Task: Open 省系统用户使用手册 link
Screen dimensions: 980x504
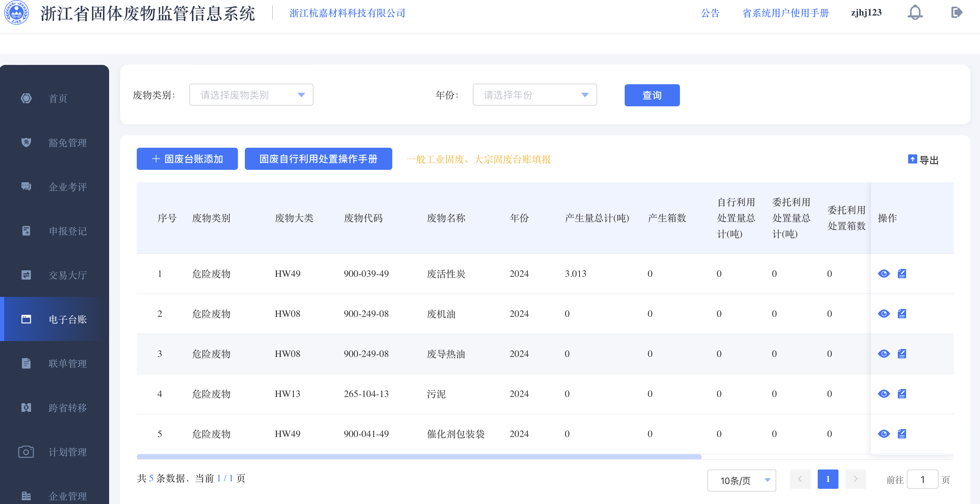Action: tap(785, 13)
